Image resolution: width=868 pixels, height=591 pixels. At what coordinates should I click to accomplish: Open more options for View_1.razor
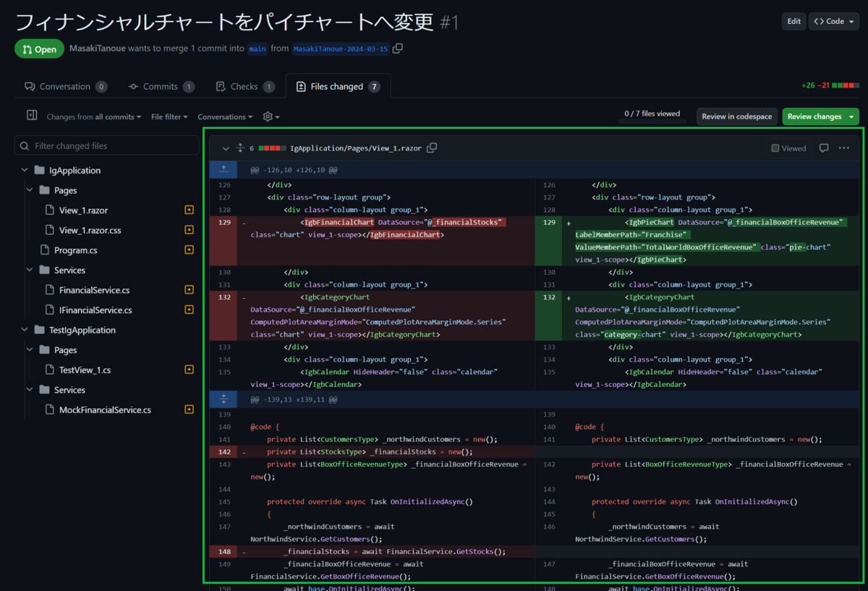[844, 148]
